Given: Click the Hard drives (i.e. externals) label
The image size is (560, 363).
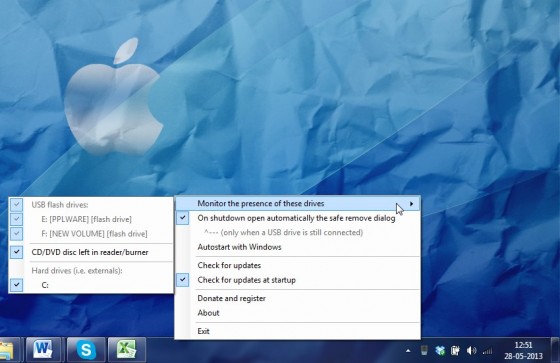Looking at the screenshot, I should (x=77, y=270).
